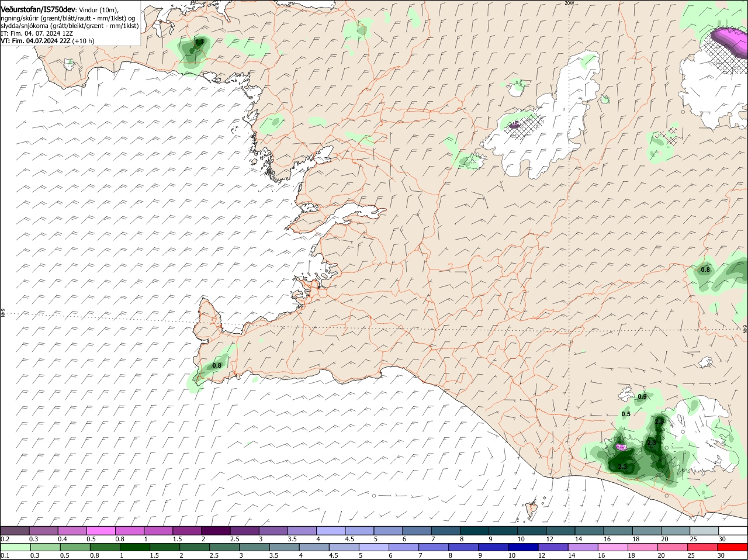Viewport: 748px width, 560px height.
Task: Click the 20W longitude label
Action: point(570,3)
